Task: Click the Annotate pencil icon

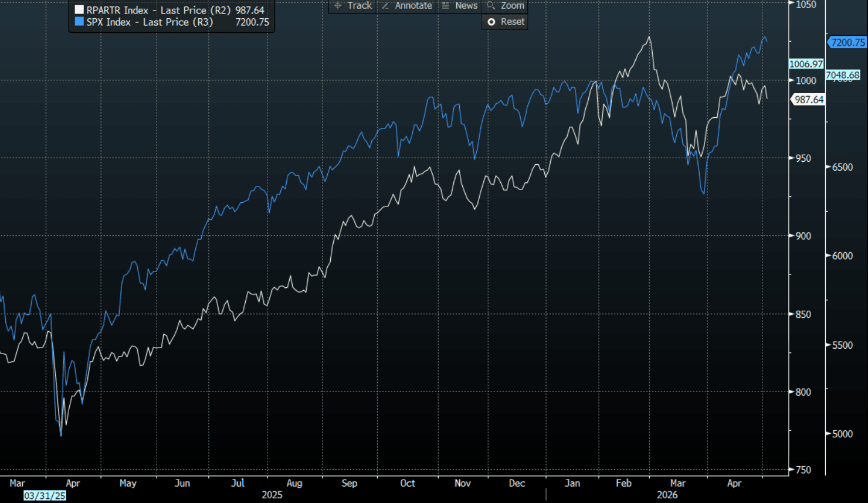Action: tap(385, 5)
